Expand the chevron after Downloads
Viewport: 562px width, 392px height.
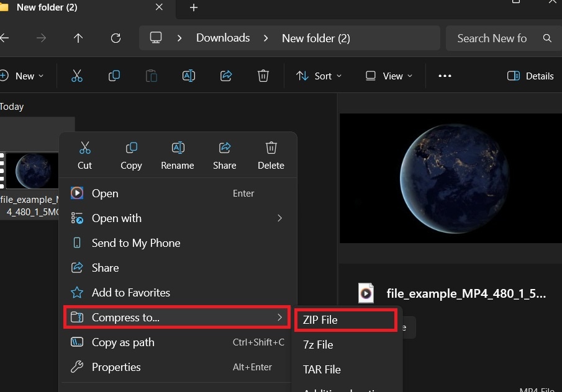266,38
